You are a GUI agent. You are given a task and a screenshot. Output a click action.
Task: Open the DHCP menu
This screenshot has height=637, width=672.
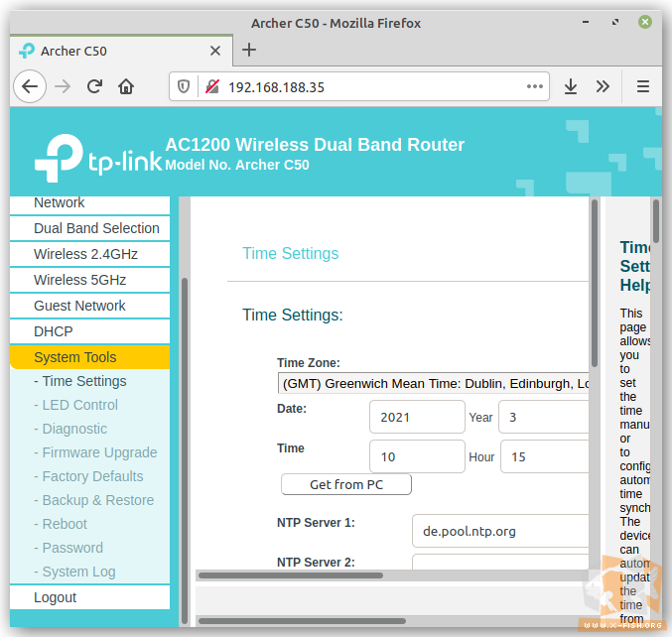pyautogui.click(x=90, y=331)
